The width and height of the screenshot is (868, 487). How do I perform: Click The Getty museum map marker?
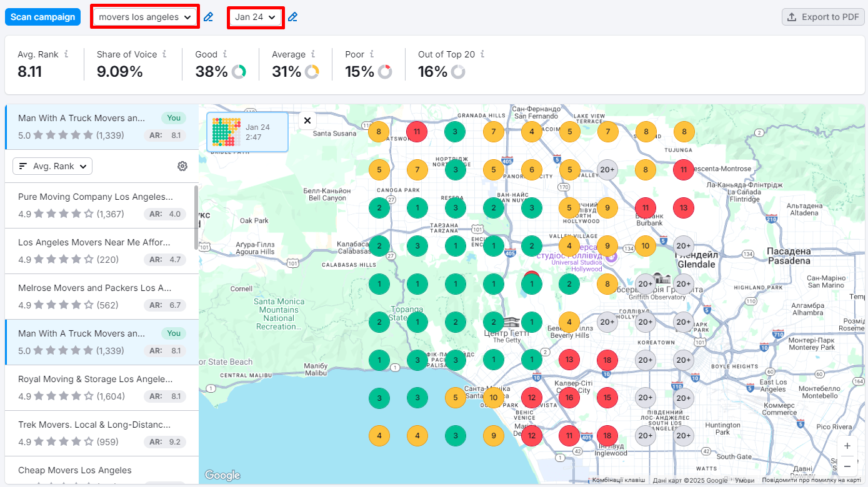click(x=511, y=322)
